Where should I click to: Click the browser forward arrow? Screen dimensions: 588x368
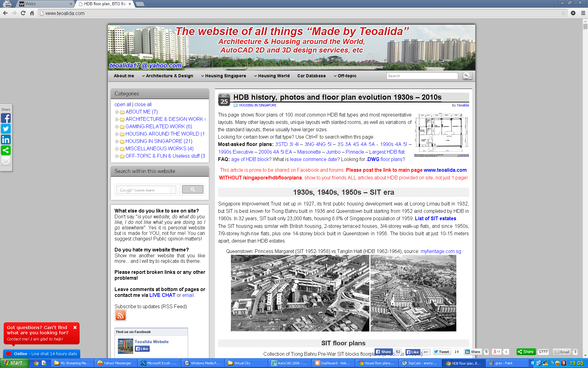click(x=14, y=13)
